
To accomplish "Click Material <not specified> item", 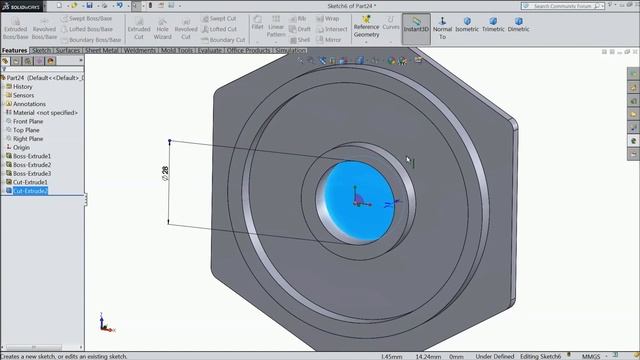I will (x=45, y=113).
